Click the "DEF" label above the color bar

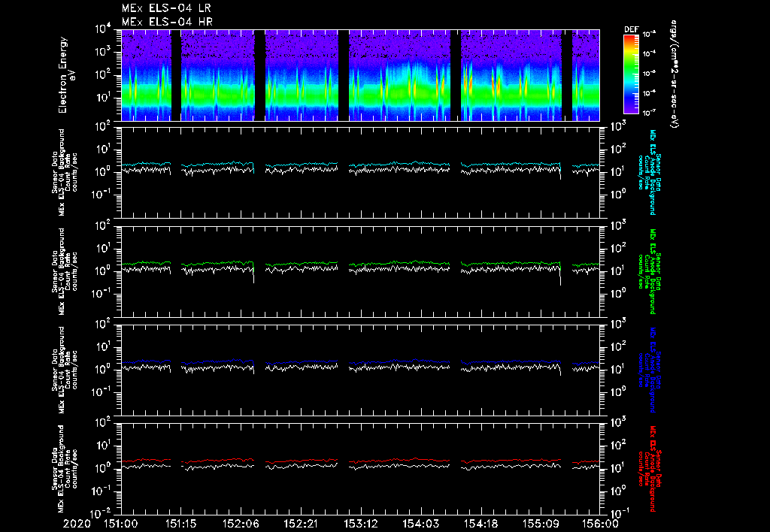[x=631, y=29]
